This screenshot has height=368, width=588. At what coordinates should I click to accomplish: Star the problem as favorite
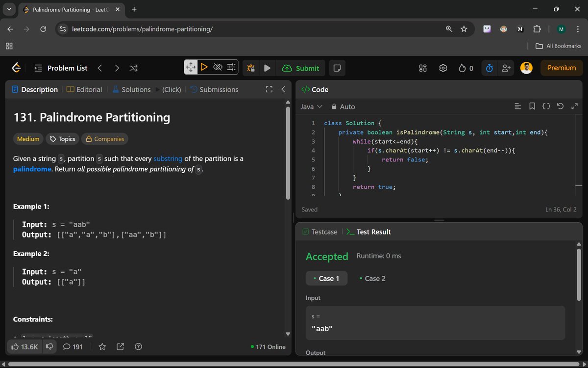tap(102, 347)
